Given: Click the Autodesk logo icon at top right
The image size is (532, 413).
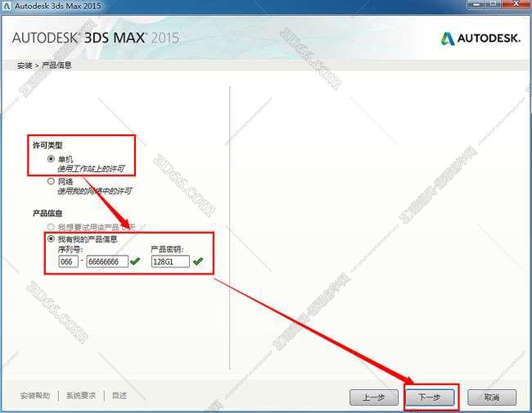Looking at the screenshot, I should tap(448, 39).
